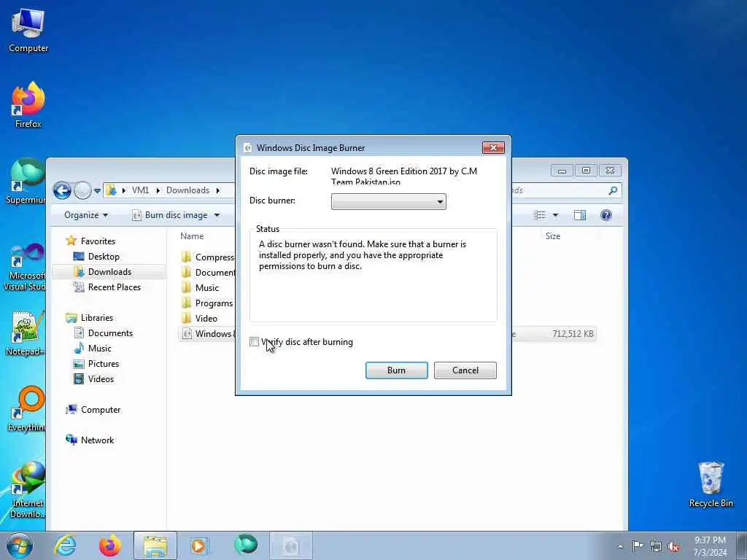This screenshot has width=747, height=560.
Task: Launch Internet Explorer from taskbar
Action: (x=65, y=545)
